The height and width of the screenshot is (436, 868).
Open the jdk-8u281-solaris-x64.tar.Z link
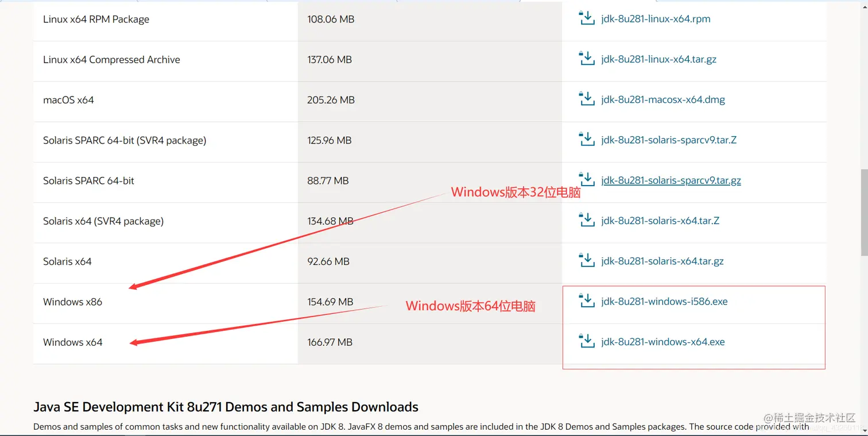660,221
